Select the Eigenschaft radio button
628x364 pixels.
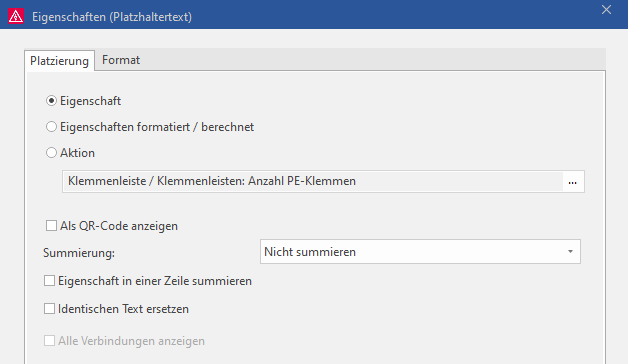[51, 101]
